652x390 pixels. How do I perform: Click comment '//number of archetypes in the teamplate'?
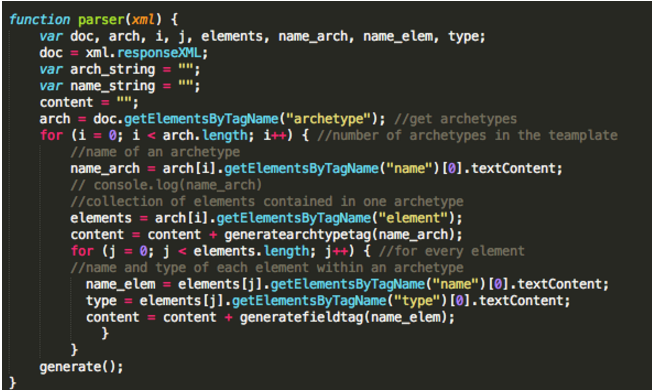tap(467, 136)
